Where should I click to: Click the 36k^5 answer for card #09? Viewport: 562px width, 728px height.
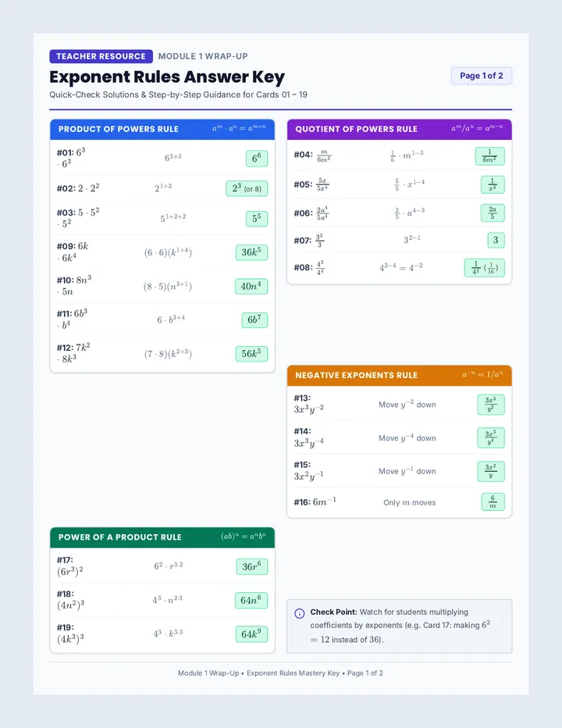pyautogui.click(x=251, y=252)
